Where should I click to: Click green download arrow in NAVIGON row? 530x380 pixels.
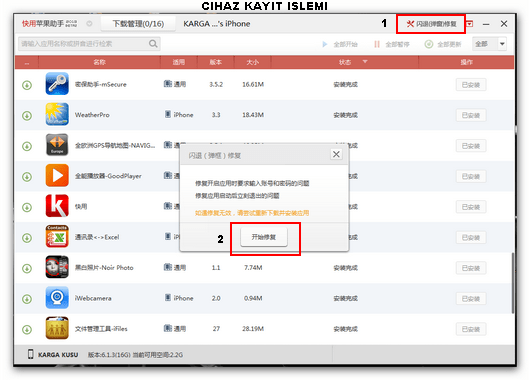pyautogui.click(x=27, y=146)
